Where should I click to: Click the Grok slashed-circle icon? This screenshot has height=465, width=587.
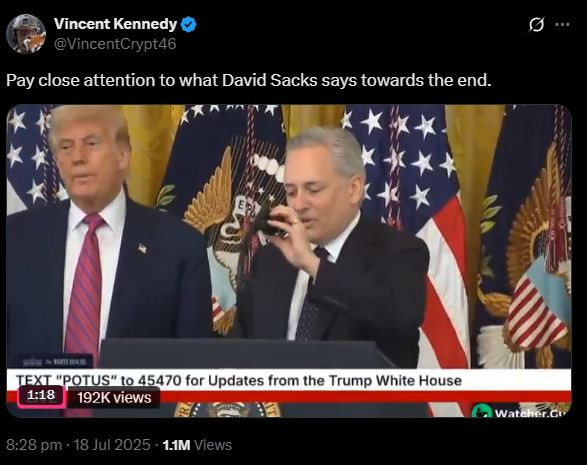[536, 25]
